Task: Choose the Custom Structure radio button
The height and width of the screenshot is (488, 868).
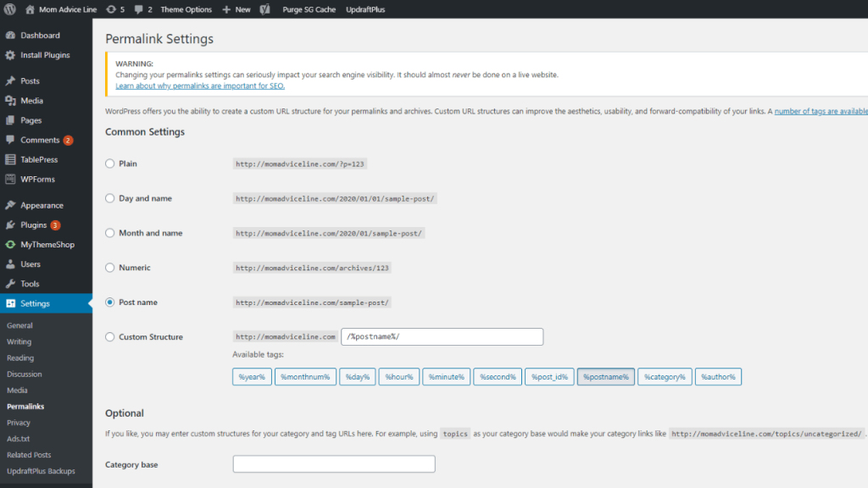Action: click(x=109, y=337)
